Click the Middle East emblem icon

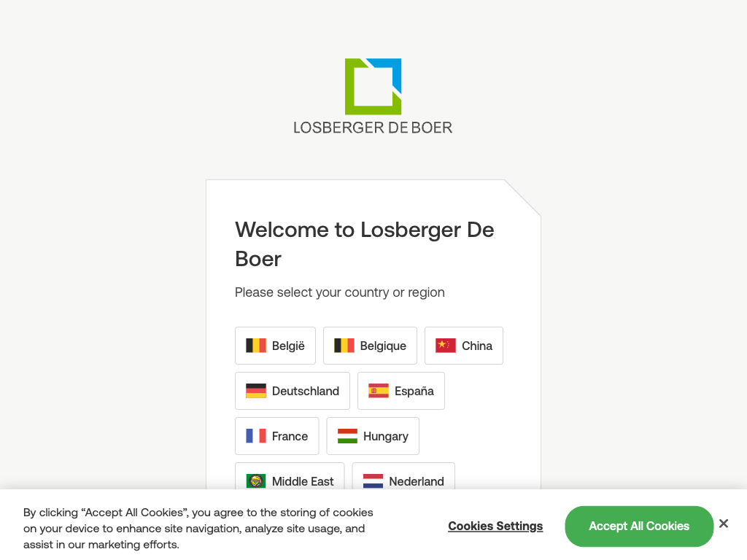[256, 481]
